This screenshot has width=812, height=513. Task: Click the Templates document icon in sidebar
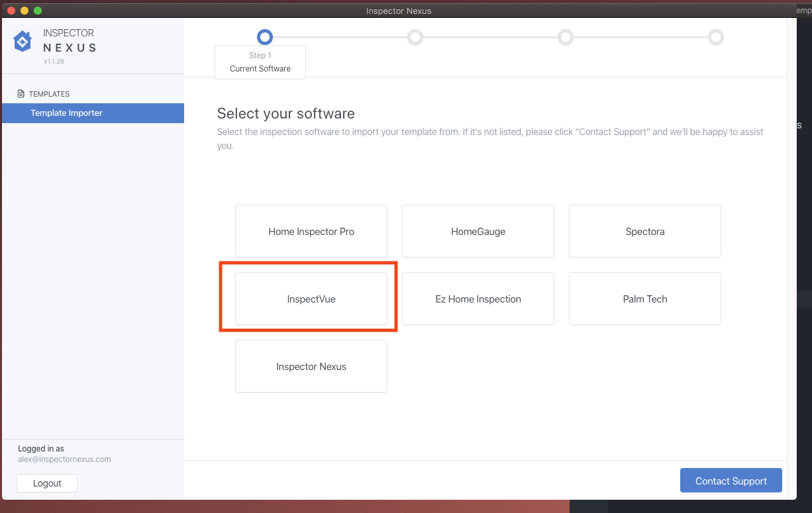click(21, 94)
